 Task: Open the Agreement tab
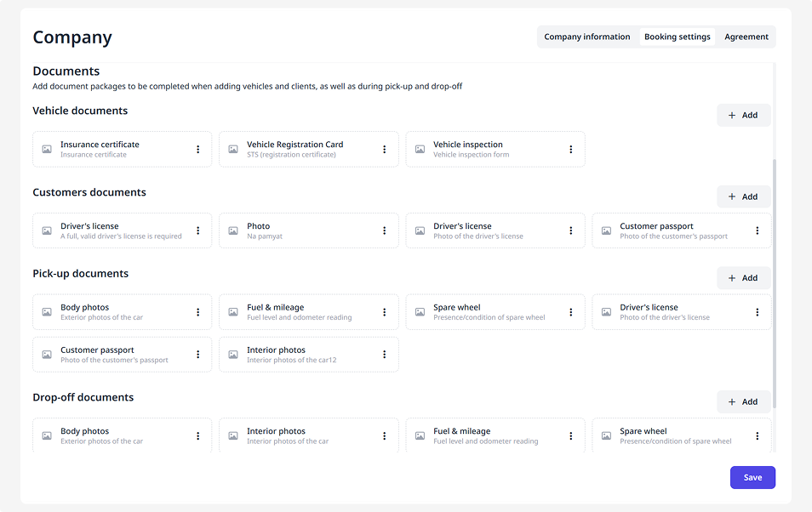point(746,37)
